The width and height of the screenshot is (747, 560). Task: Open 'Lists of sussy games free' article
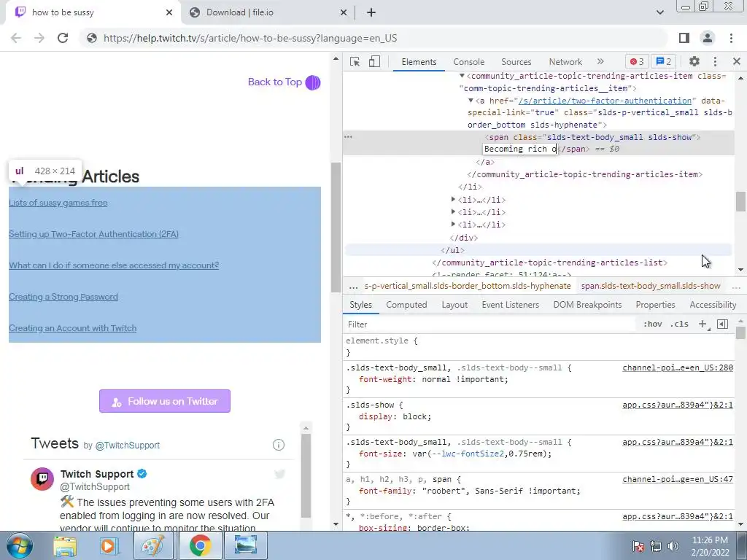click(x=58, y=203)
